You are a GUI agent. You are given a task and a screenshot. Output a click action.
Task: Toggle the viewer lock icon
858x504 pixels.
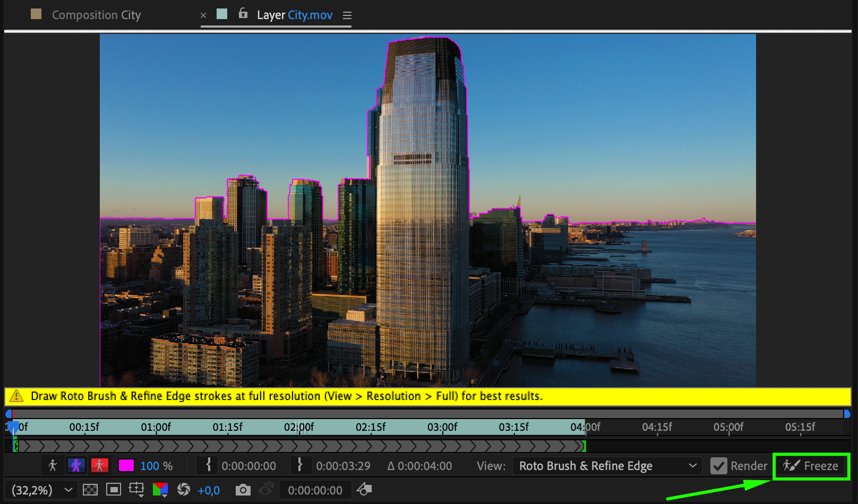pos(243,14)
